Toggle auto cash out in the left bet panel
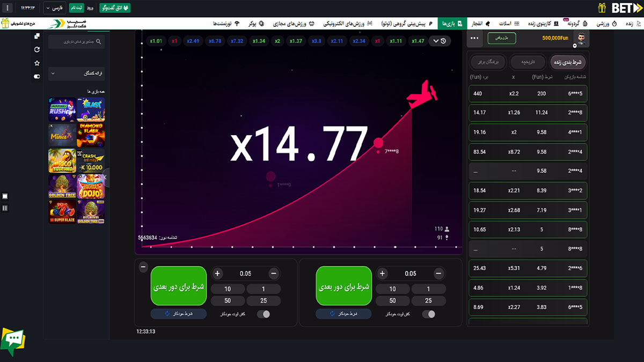Viewport: 644px width, 362px height. (x=264, y=314)
